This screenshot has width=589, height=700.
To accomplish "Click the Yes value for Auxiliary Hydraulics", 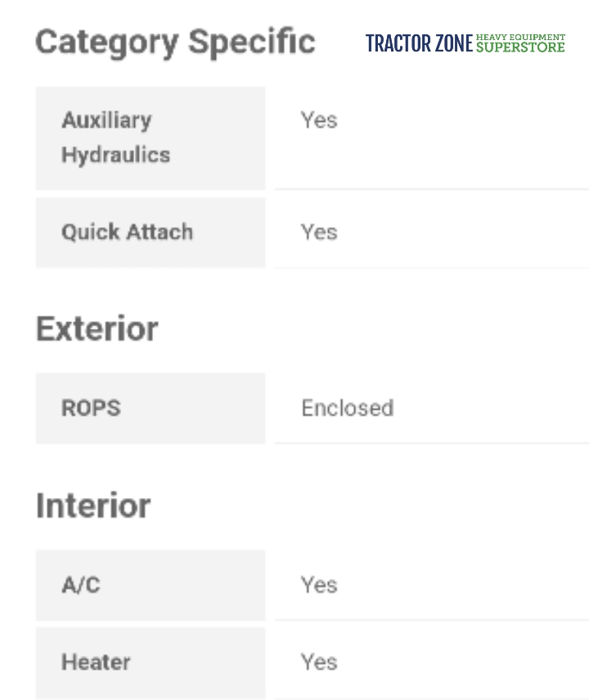I will pos(319,120).
